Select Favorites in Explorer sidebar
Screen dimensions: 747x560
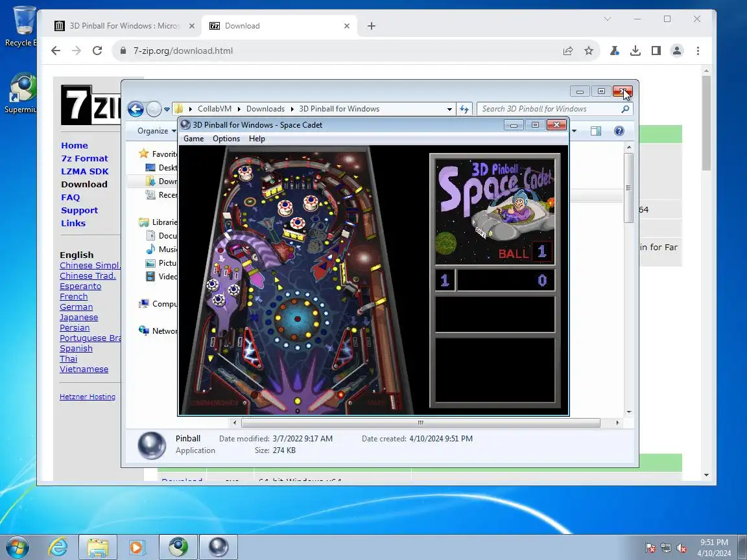(x=158, y=154)
